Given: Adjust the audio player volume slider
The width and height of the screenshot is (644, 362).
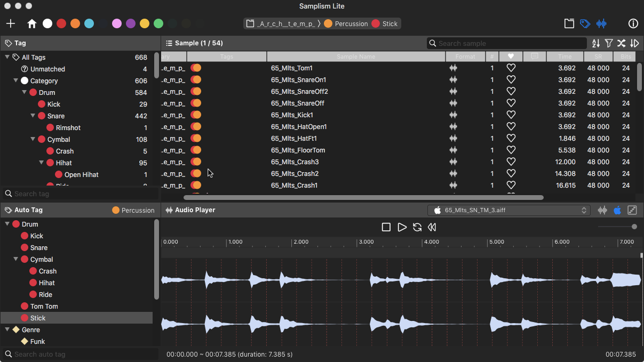Looking at the screenshot, I should coord(617,227).
